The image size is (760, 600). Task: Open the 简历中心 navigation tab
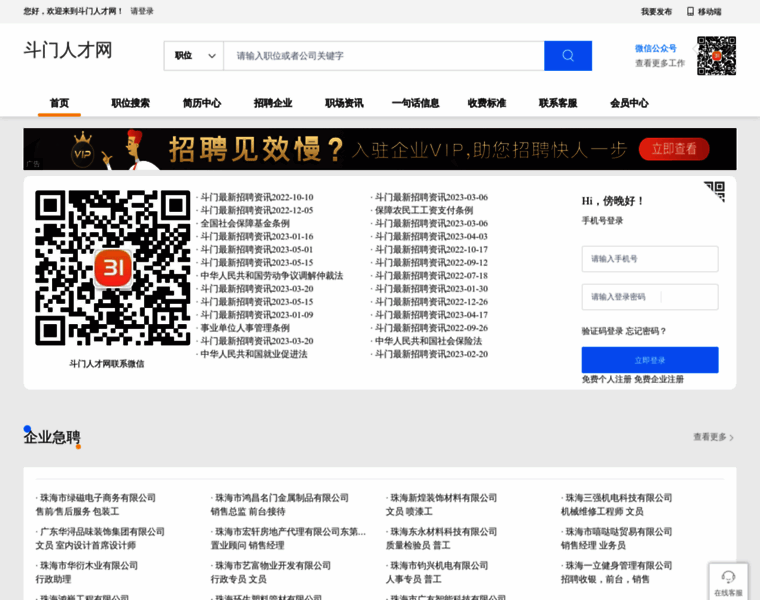pos(202,103)
